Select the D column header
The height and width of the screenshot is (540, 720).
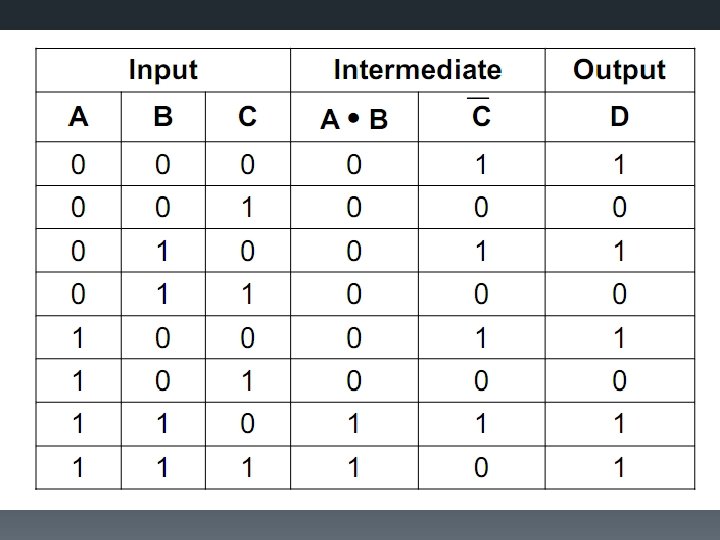[619, 117]
